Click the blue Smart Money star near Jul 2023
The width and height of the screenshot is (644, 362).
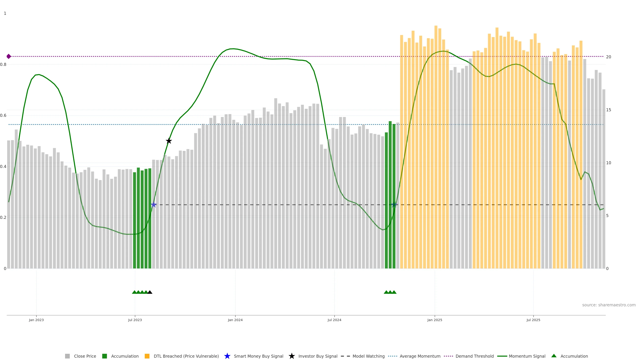[153, 205]
